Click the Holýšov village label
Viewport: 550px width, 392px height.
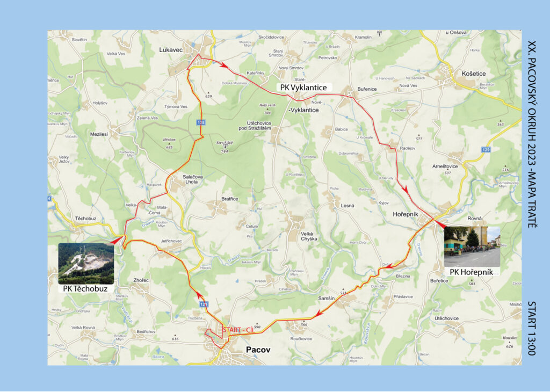click(x=100, y=103)
